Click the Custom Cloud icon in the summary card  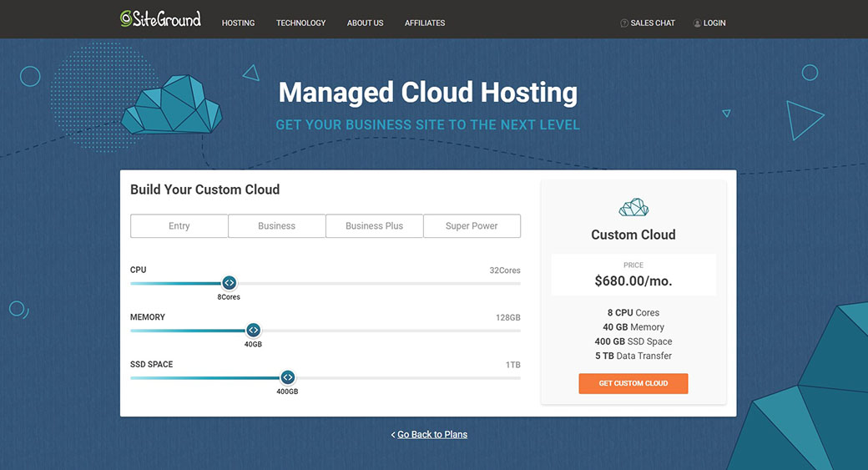tap(633, 207)
